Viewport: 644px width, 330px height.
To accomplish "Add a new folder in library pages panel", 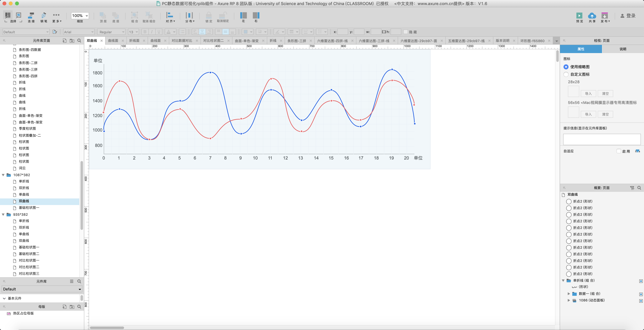I will 72,41.
